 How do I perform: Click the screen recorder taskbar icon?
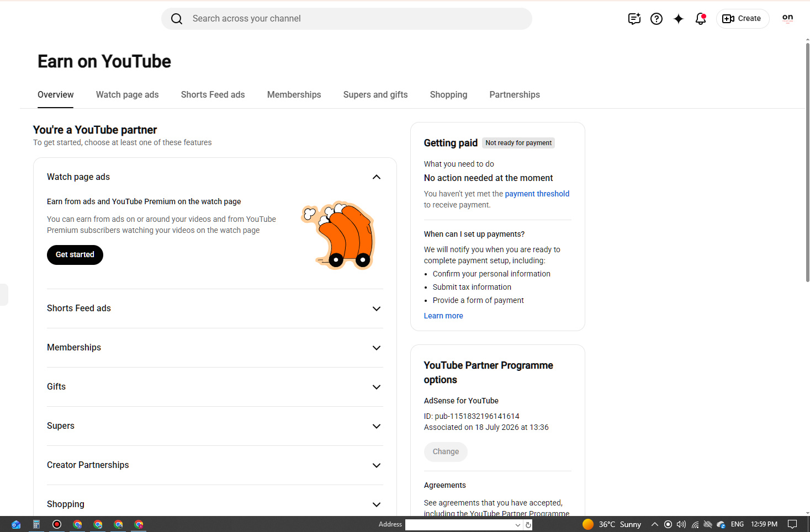click(57, 524)
